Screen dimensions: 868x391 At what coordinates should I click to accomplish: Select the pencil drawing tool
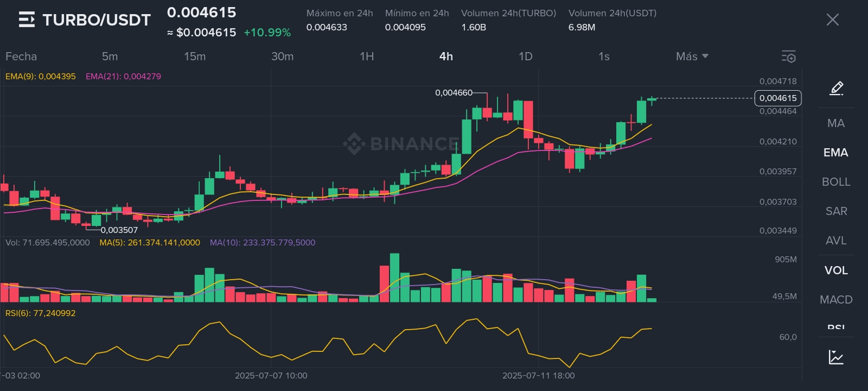coord(836,88)
